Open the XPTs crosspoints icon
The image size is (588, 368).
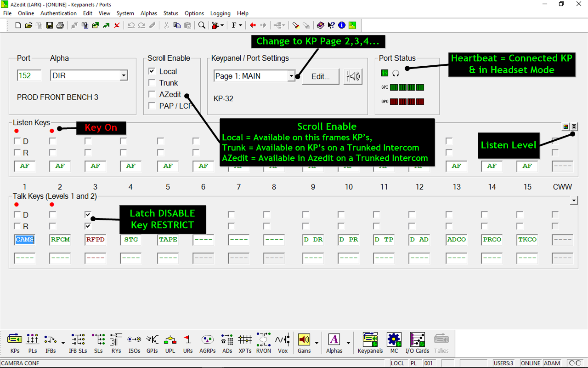click(245, 343)
